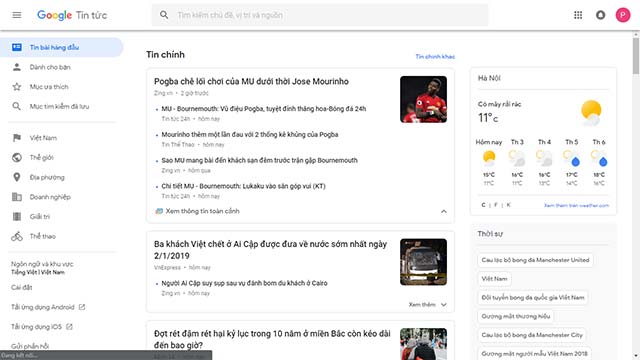The image size is (640, 360).
Task: Click the Th 6 rain forecast icon
Action: (x=599, y=158)
